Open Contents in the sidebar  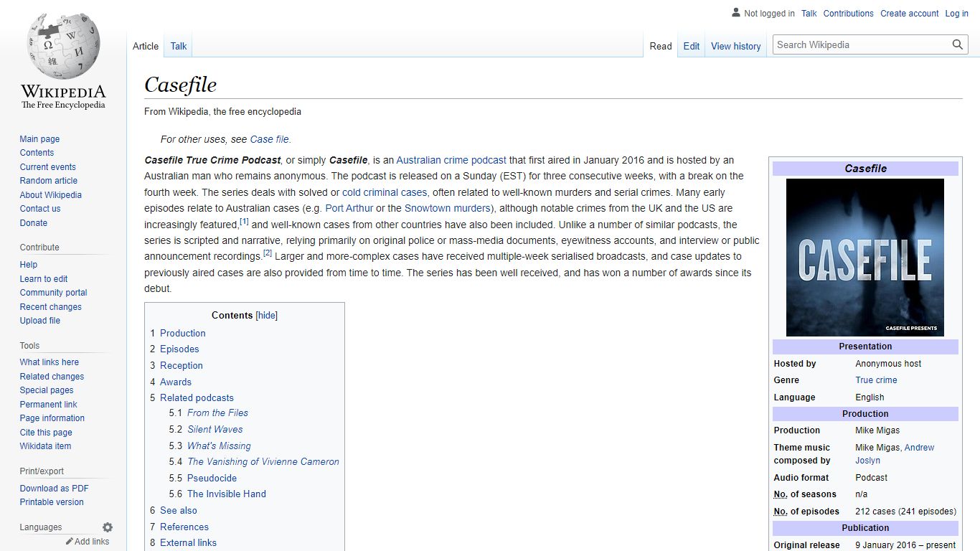[37, 153]
